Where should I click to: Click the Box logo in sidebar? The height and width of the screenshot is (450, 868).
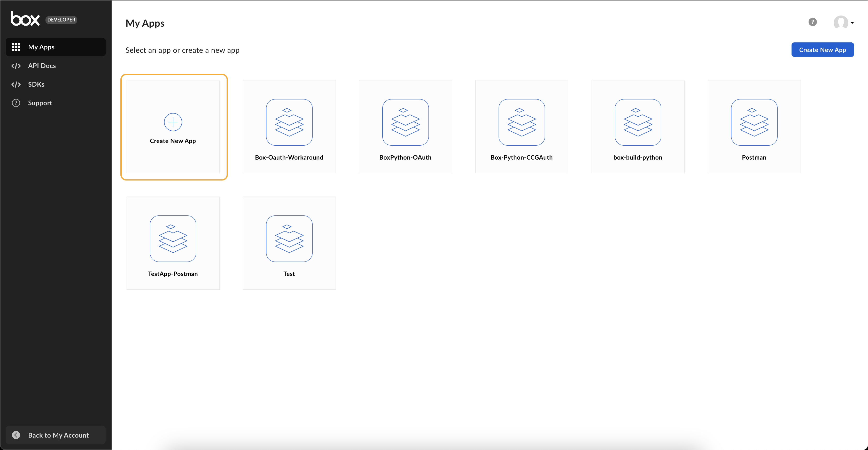click(x=25, y=19)
